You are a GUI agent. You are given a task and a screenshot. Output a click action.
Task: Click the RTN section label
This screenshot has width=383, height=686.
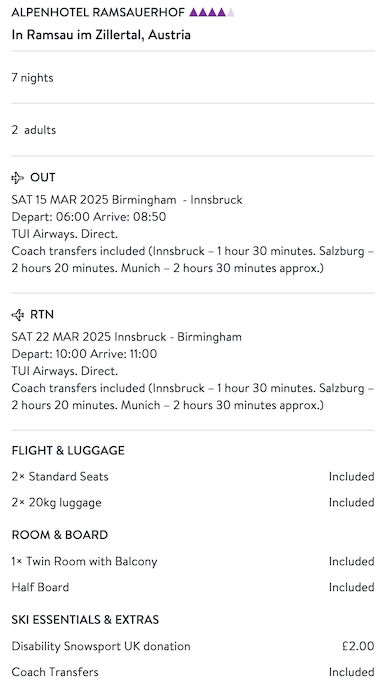[x=42, y=315]
